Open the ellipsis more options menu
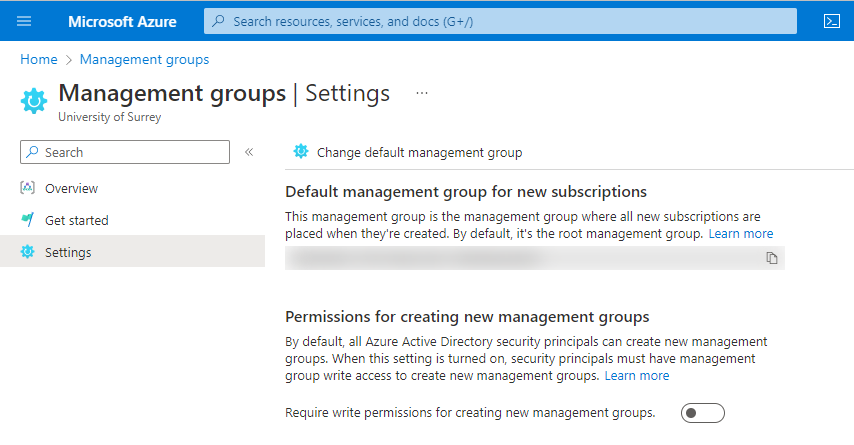The height and width of the screenshot is (445, 854). point(422,93)
